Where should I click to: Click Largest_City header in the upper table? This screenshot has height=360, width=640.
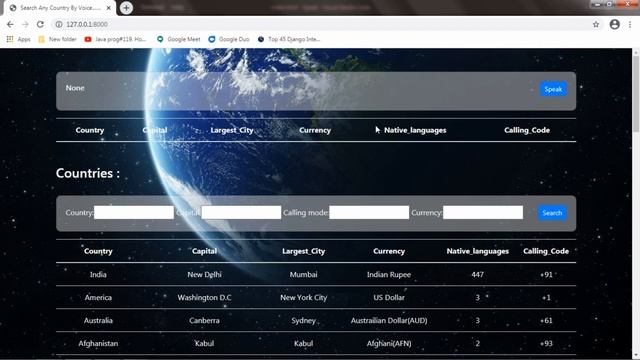tap(232, 130)
